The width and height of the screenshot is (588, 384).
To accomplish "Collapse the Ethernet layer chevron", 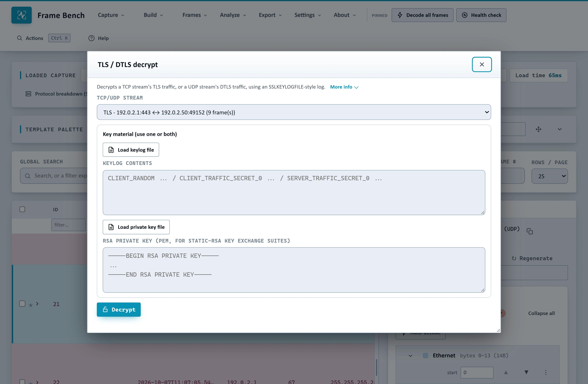I will coord(410,356).
